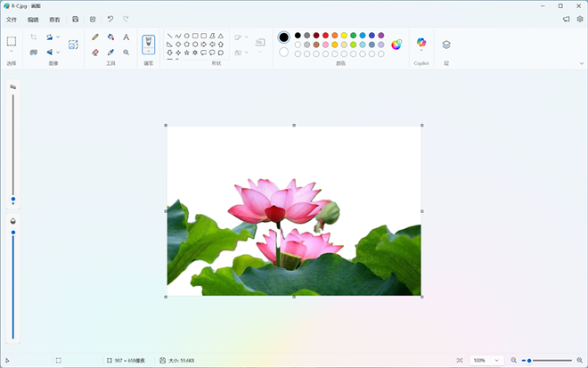Screen dimensions: 588x368
Task: Click the Save icon
Action: tap(76, 19)
